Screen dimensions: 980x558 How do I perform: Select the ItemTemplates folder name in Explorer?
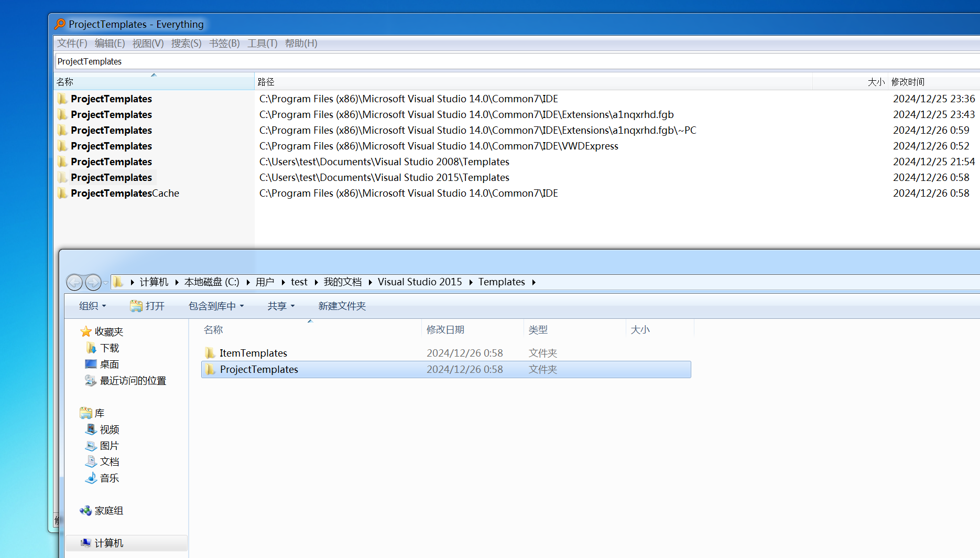click(253, 353)
